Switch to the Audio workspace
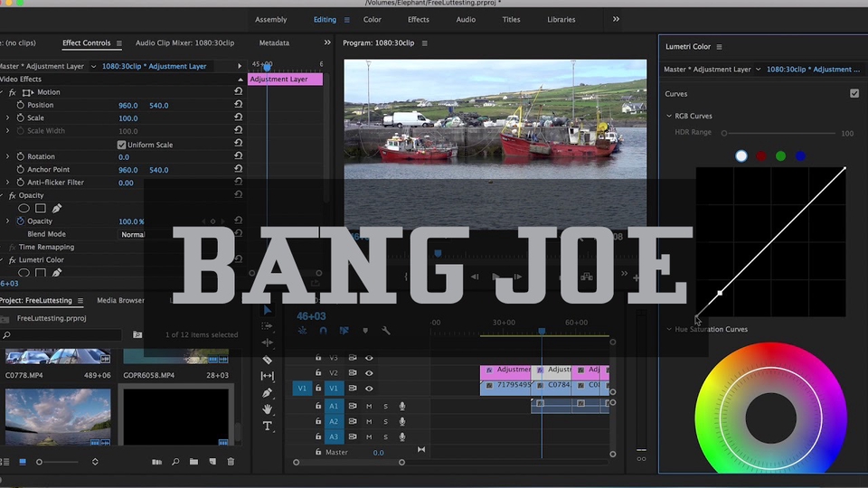This screenshot has height=488, width=868. 466,19
